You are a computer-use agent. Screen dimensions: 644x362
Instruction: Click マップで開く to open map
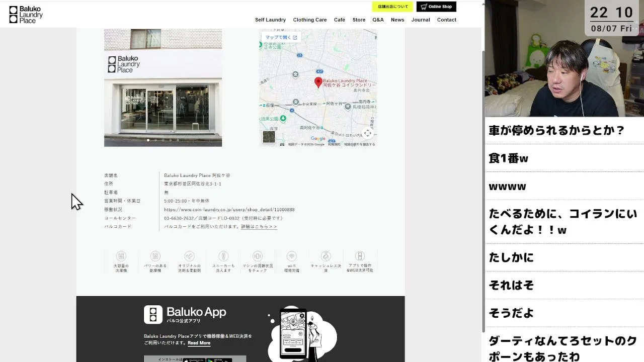point(281,37)
